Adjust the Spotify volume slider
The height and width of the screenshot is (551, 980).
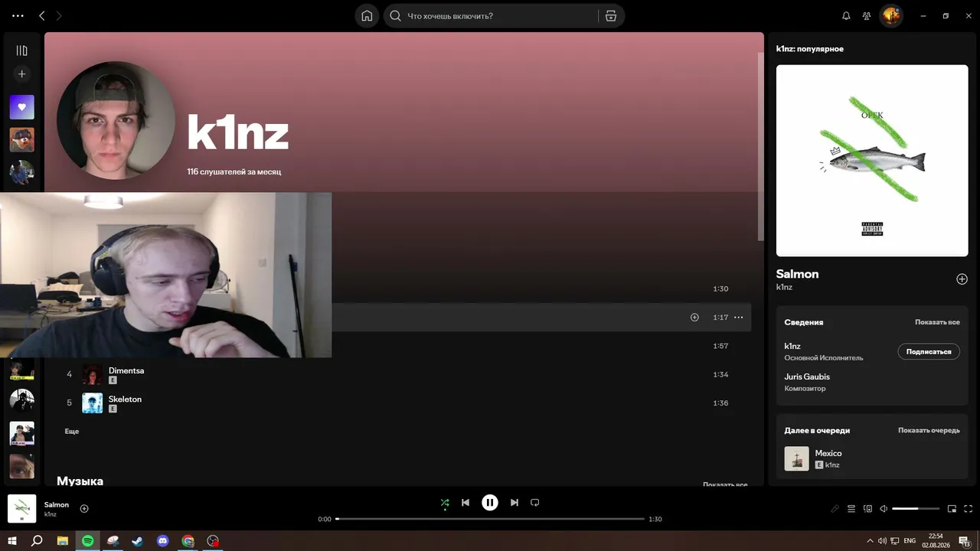pyautogui.click(x=916, y=509)
